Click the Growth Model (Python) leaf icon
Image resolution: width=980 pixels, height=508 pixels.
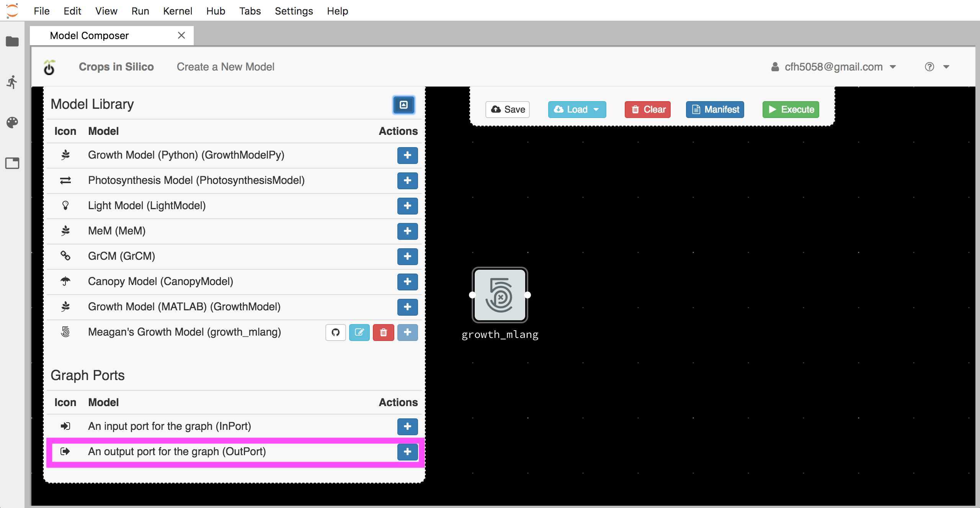click(65, 155)
